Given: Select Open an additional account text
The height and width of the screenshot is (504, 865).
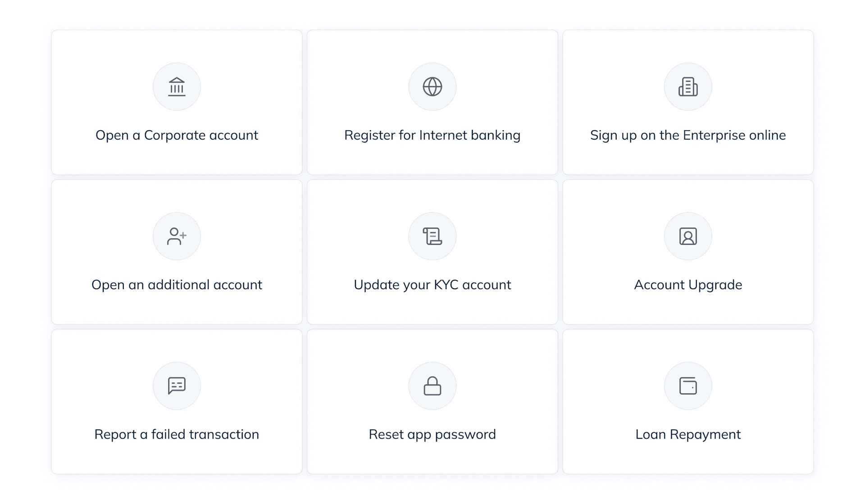Looking at the screenshot, I should (177, 285).
